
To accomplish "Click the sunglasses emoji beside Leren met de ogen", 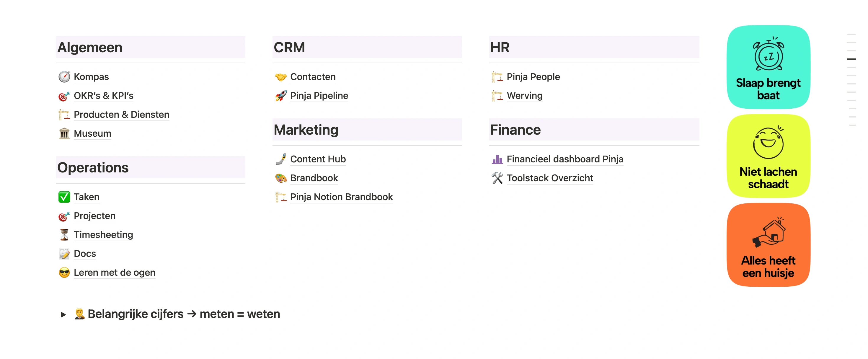I will tap(64, 273).
